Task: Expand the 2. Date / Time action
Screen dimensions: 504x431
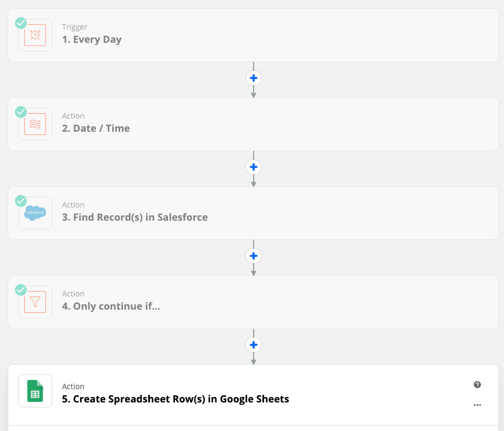Action: (253, 124)
